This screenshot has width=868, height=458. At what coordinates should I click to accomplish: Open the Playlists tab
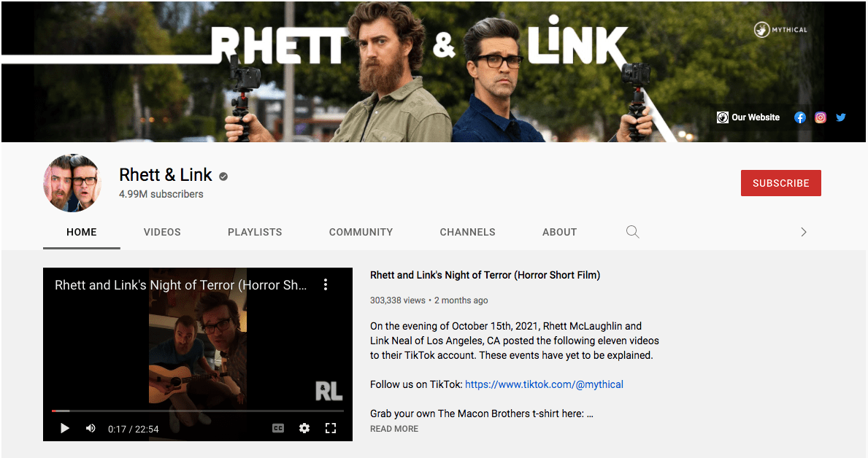pos(255,233)
